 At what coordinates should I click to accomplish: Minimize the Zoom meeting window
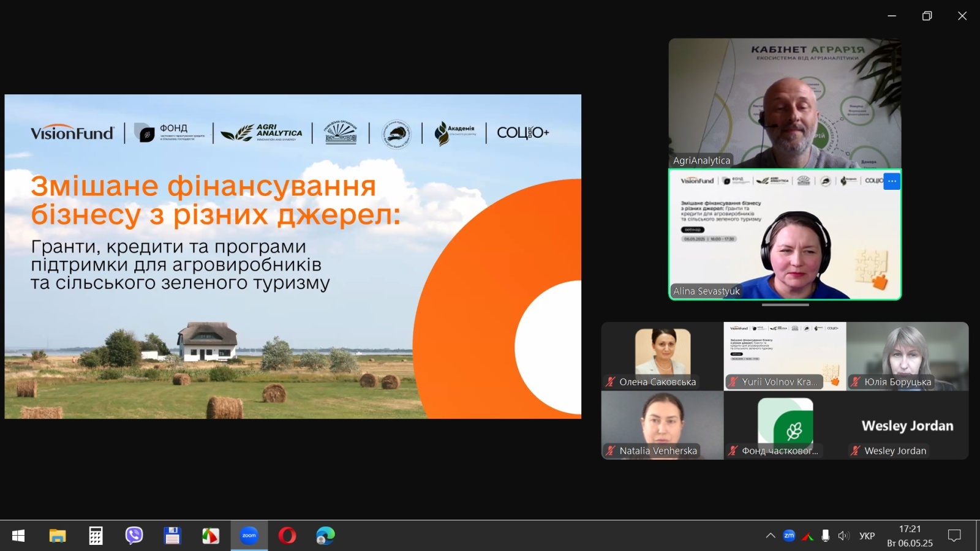tap(892, 16)
